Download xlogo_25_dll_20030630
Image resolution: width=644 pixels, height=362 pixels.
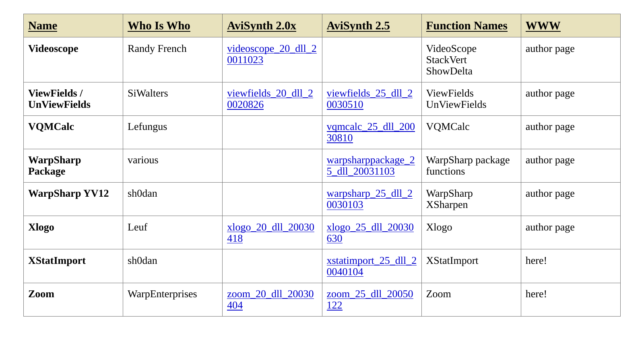370,233
